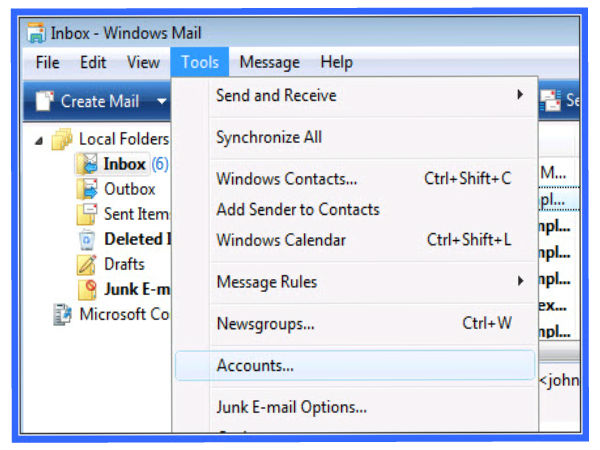
Task: Click the Drafts folder icon
Action: 88,265
